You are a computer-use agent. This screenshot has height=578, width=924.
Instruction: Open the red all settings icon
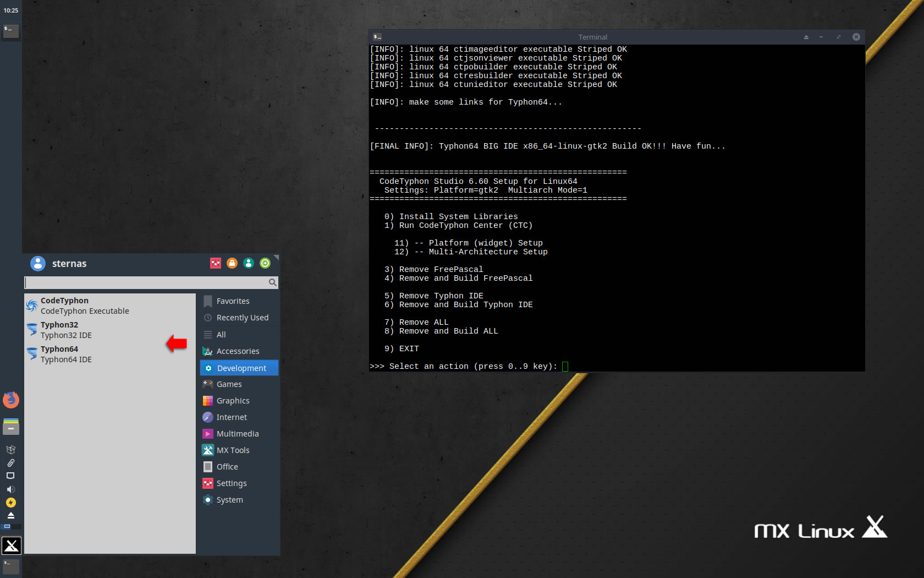[216, 263]
